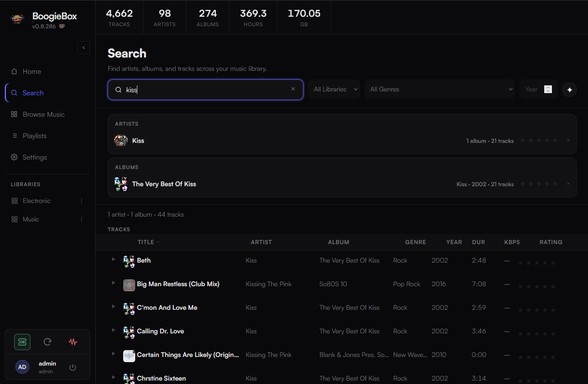Click the small badge icon beside version number
Screen dimensions: 588x384
(62, 26)
